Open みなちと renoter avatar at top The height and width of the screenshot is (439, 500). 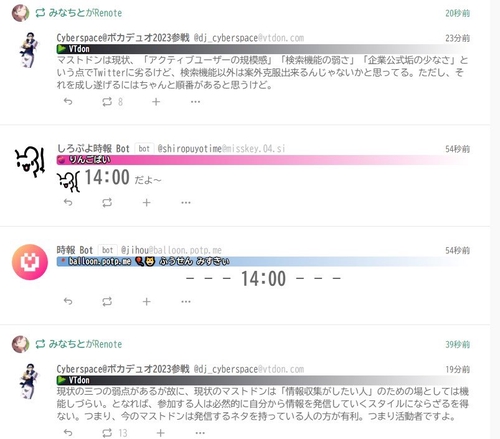pyautogui.click(x=20, y=13)
